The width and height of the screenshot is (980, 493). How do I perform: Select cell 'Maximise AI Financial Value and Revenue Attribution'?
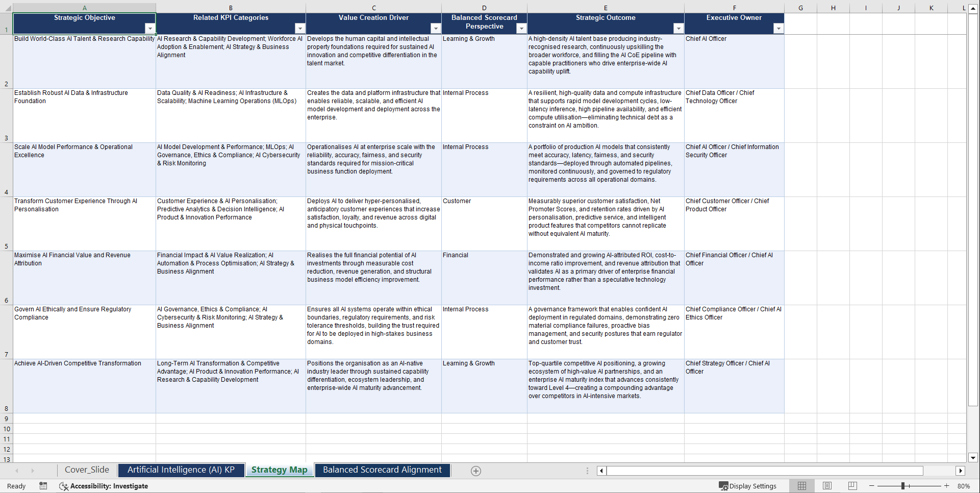tap(84, 278)
